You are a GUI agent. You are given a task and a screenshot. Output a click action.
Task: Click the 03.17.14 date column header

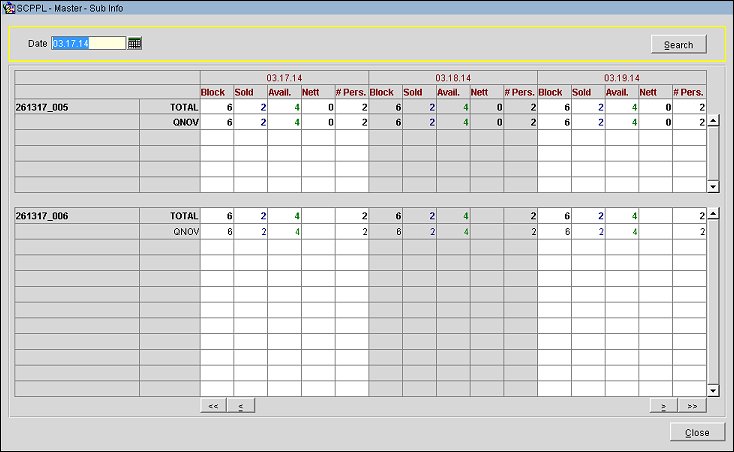click(284, 77)
